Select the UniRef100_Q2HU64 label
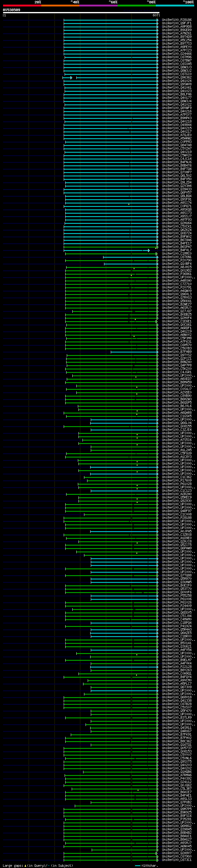Image resolution: width=197 pixels, height=868 pixels. pyautogui.click(x=177, y=223)
